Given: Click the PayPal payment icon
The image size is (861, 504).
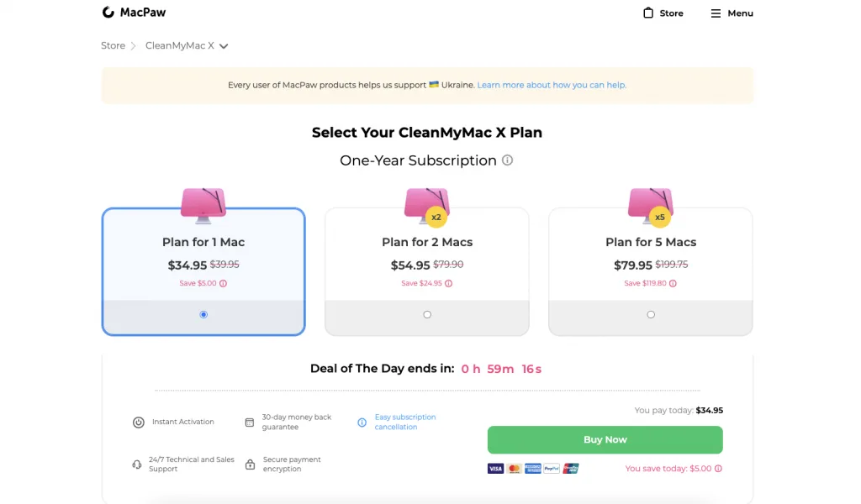Looking at the screenshot, I should 552,469.
